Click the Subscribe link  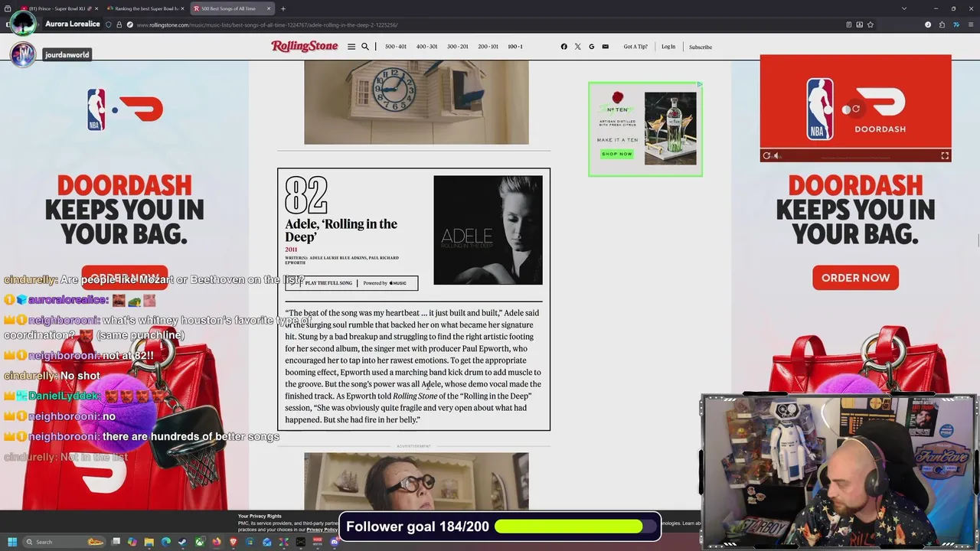[701, 47]
